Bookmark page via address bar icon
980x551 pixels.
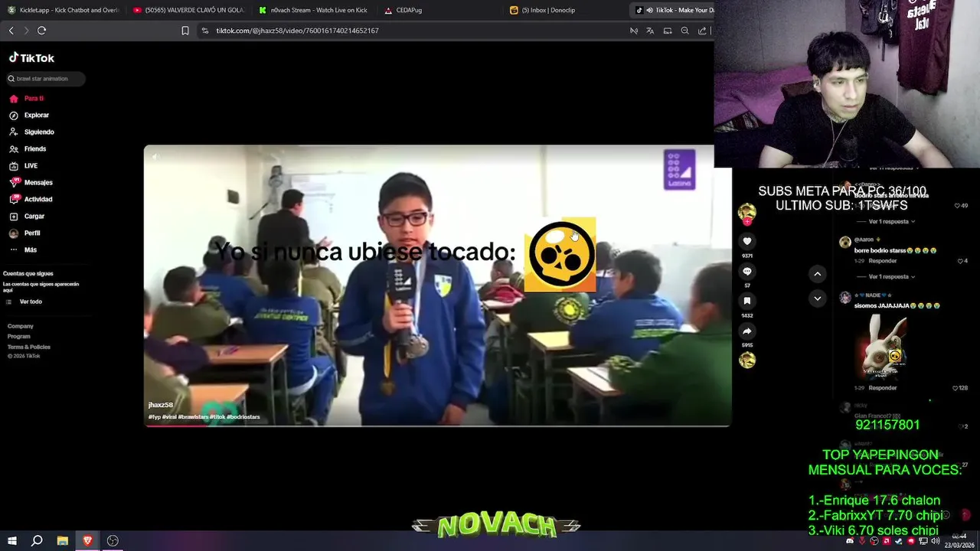coord(185,31)
